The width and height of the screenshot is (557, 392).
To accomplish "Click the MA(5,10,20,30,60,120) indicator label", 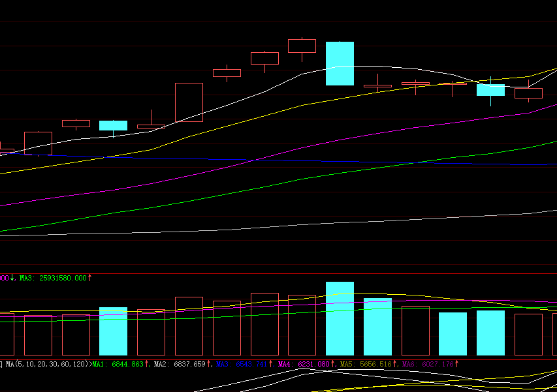I will point(46,364).
